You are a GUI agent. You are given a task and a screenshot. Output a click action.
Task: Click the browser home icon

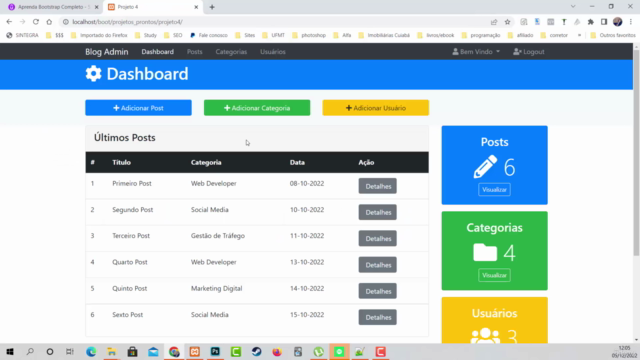(49, 22)
